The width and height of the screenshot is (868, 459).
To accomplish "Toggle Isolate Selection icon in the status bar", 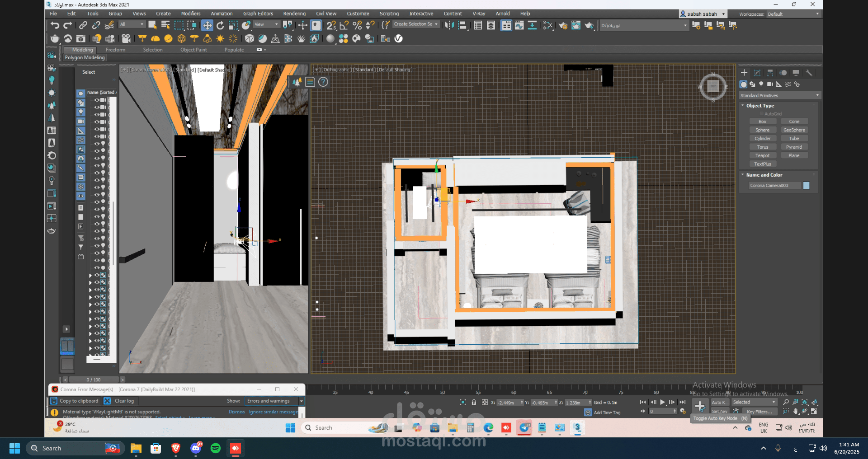I will point(463,402).
